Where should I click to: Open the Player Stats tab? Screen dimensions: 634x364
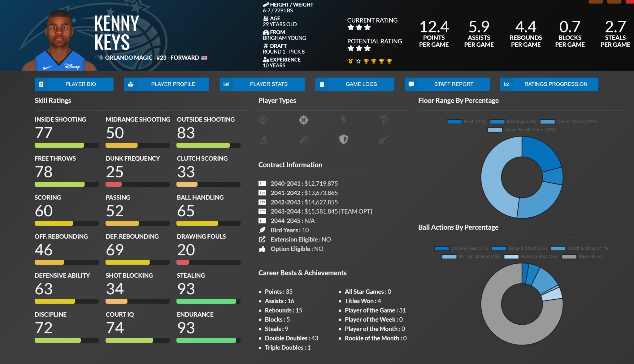pyautogui.click(x=262, y=84)
